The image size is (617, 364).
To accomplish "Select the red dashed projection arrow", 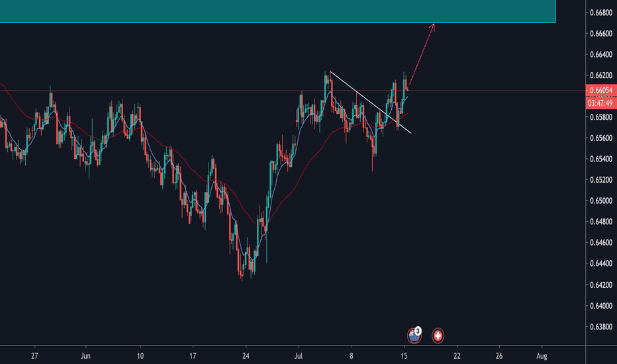I will tap(422, 54).
